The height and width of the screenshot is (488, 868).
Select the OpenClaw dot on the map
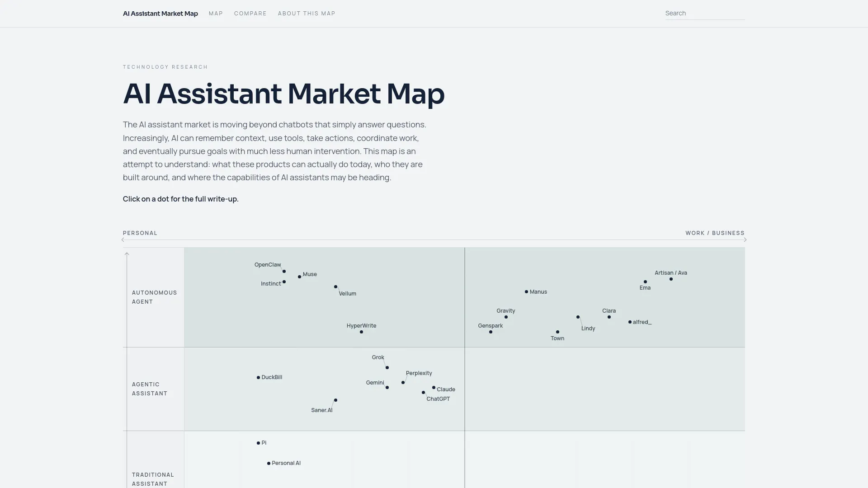pyautogui.click(x=284, y=272)
